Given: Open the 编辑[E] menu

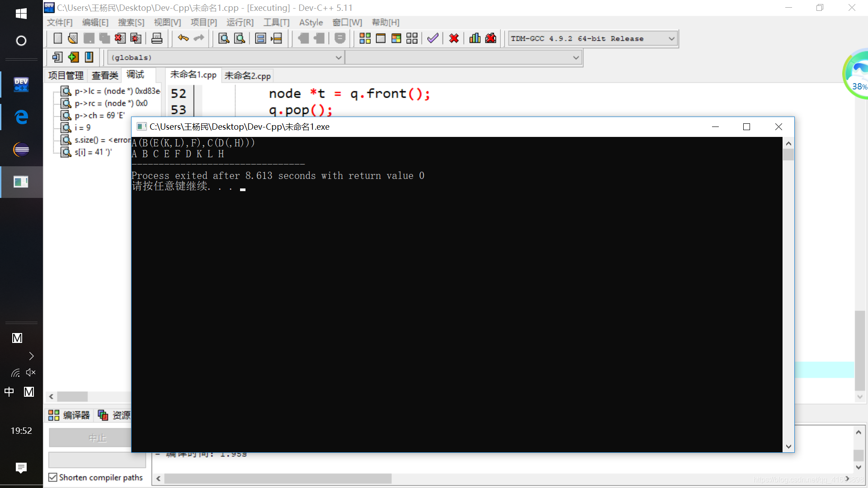Looking at the screenshot, I should 95,23.
